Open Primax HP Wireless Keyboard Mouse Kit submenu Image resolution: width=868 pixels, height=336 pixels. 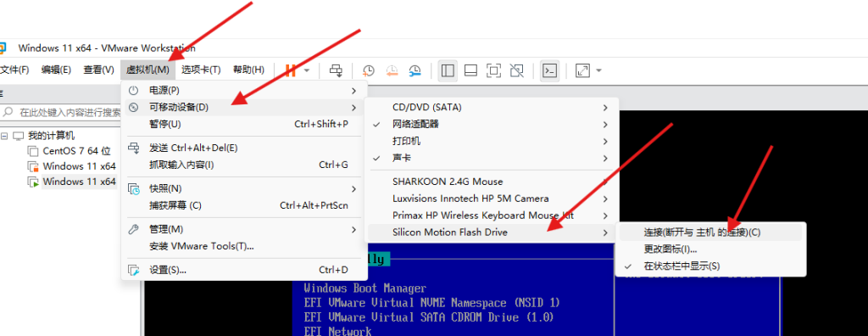[491, 216]
